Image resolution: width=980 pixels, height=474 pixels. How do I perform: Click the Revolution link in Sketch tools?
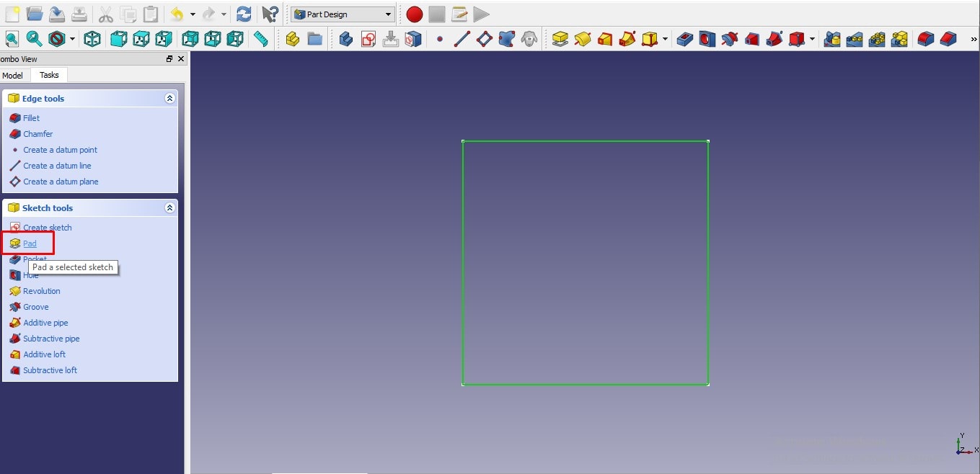(42, 291)
